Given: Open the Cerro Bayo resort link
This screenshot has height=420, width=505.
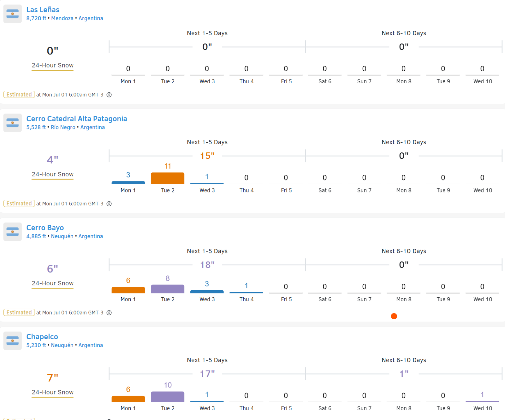Looking at the screenshot, I should [x=45, y=228].
